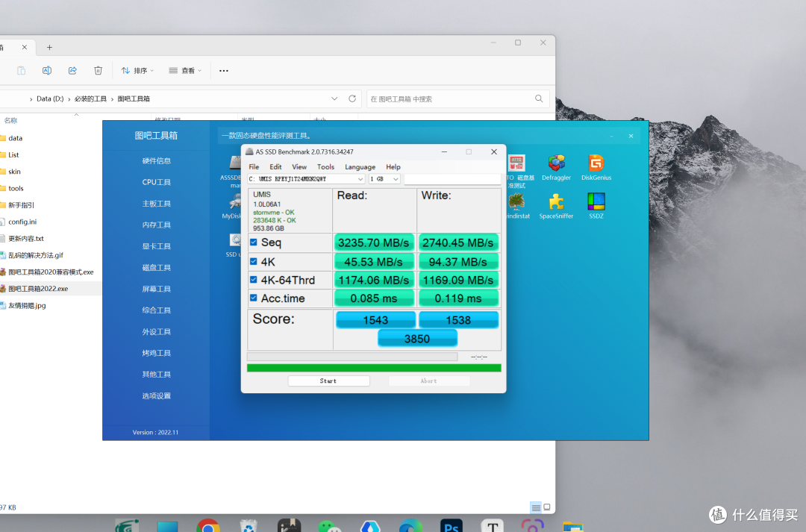Add a new Explorer tab

(x=49, y=47)
